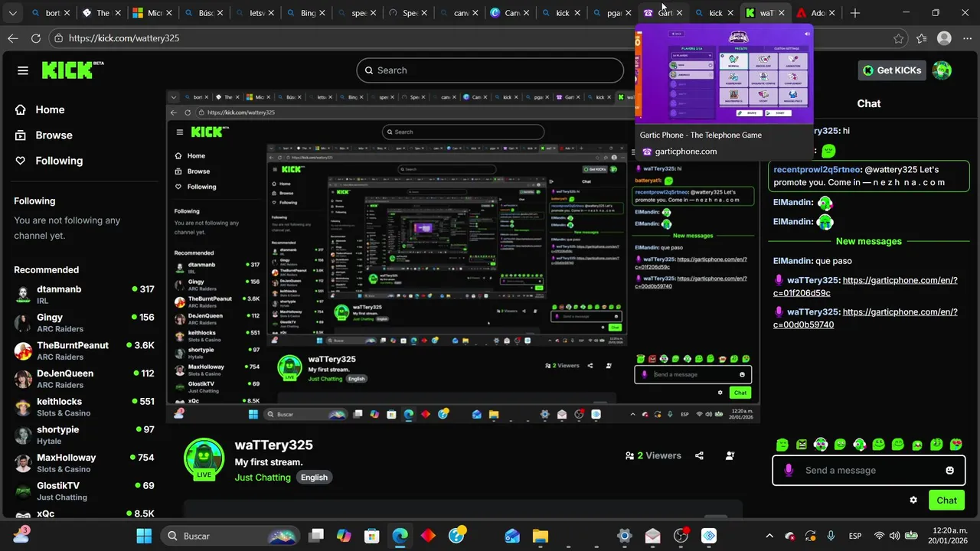Image resolution: width=980 pixels, height=551 pixels.
Task: Open the hamburger sidebar menu
Action: point(23,70)
